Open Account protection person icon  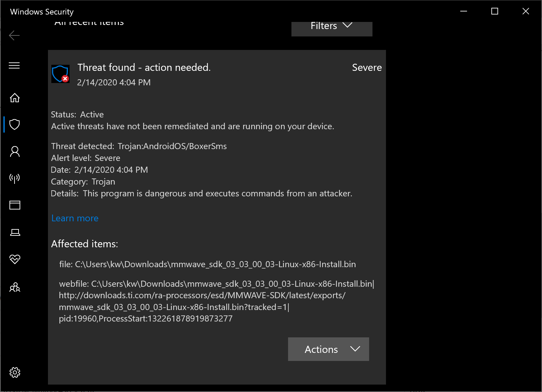point(15,151)
